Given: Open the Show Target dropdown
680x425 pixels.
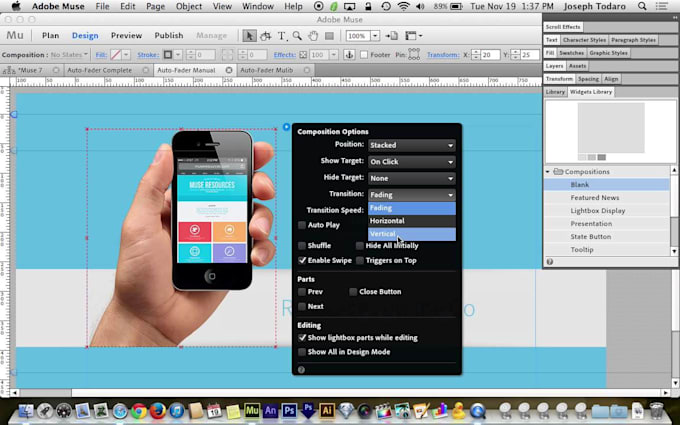Looking at the screenshot, I should point(411,161).
